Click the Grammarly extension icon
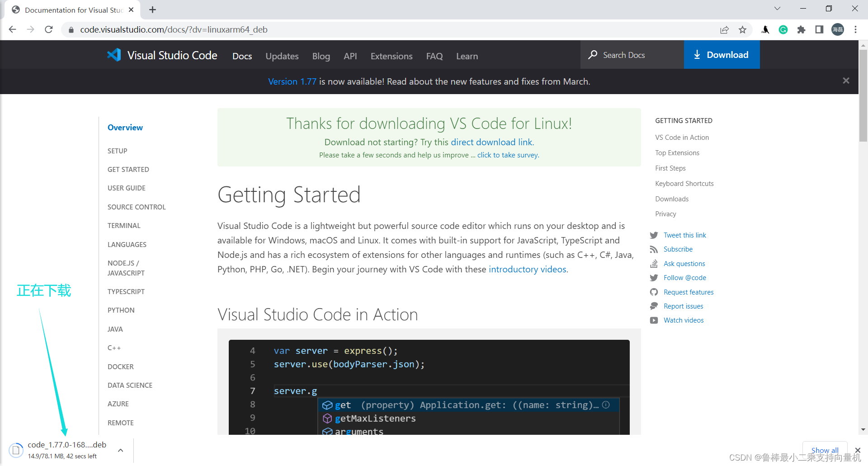The image size is (868, 466). 783,29
